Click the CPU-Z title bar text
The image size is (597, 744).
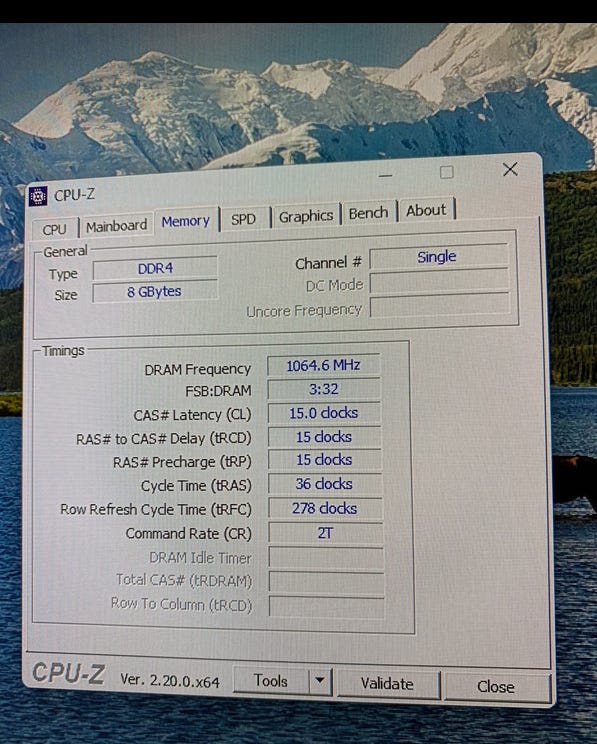click(x=75, y=195)
